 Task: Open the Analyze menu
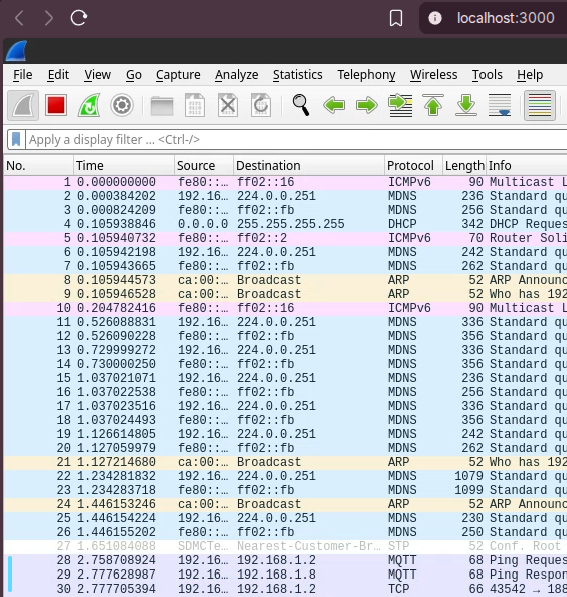point(236,75)
